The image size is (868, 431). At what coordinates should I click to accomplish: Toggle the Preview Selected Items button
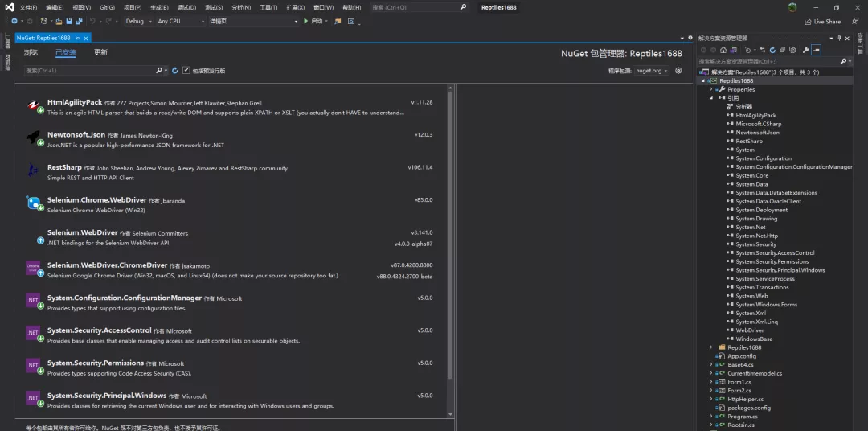point(816,50)
